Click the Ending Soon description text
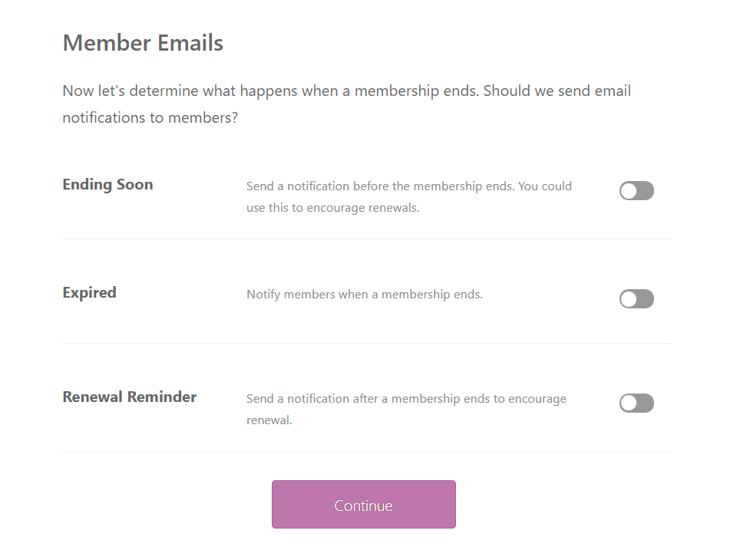 point(408,196)
